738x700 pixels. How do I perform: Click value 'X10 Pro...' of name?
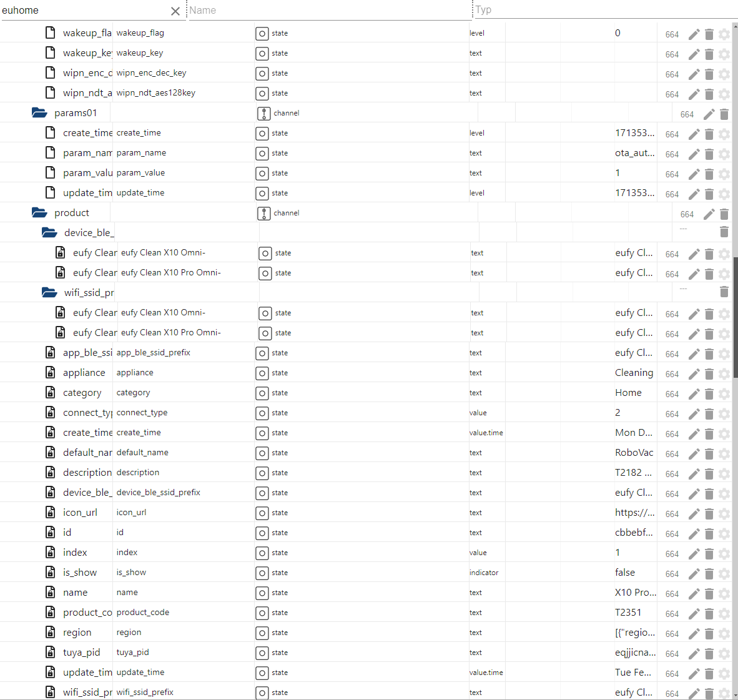[636, 592]
